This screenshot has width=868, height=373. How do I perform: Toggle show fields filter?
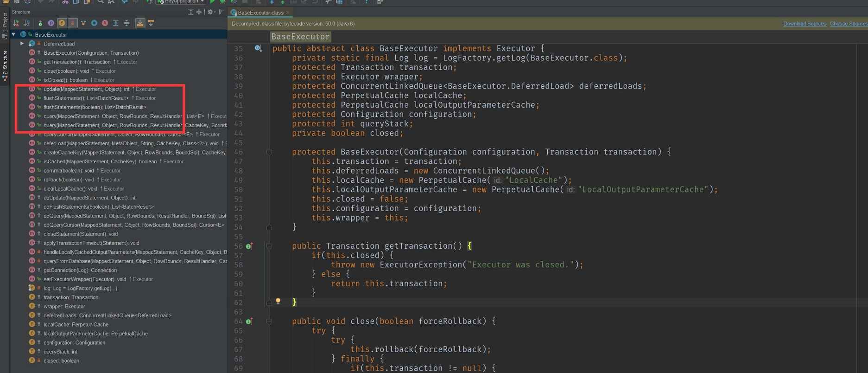[62, 23]
